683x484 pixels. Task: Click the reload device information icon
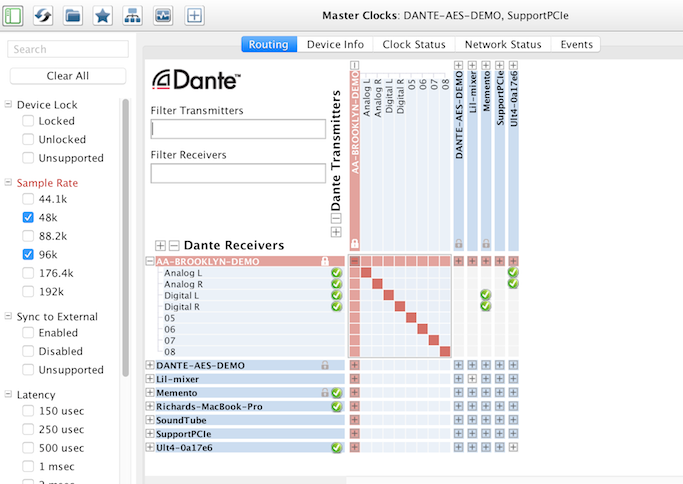[44, 15]
